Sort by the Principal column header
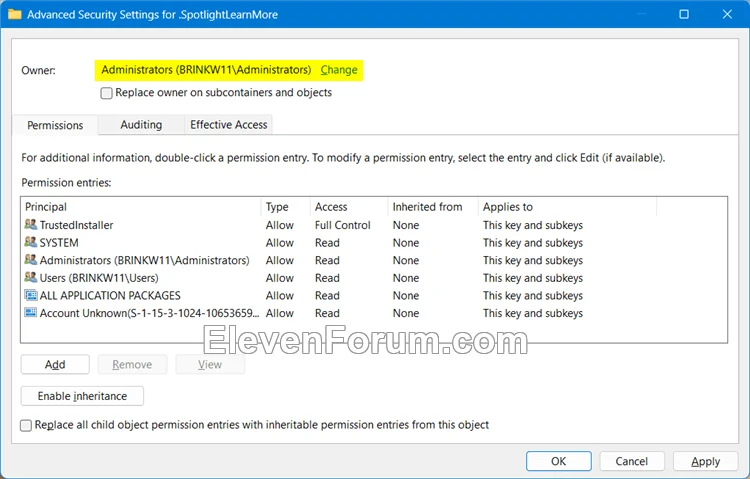The width and height of the screenshot is (750, 479). pyautogui.click(x=142, y=207)
